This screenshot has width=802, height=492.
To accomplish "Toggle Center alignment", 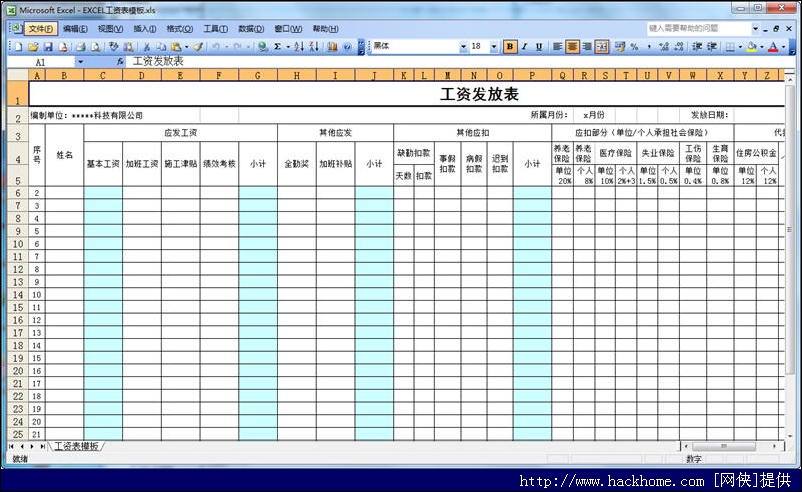I will coord(572,47).
